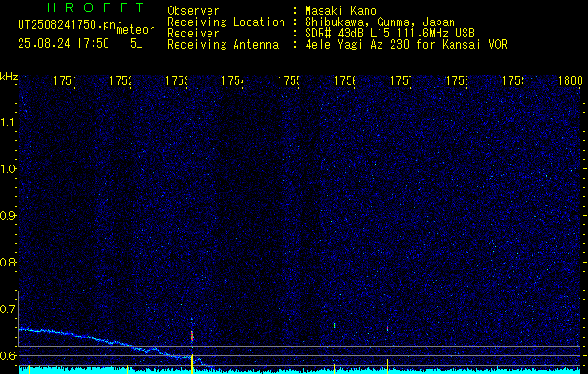588x374 pixels.
Task: Click the 1758 time axis label
Action: [456, 80]
